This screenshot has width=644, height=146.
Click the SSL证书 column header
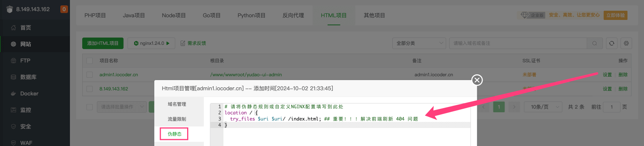pyautogui.click(x=531, y=61)
